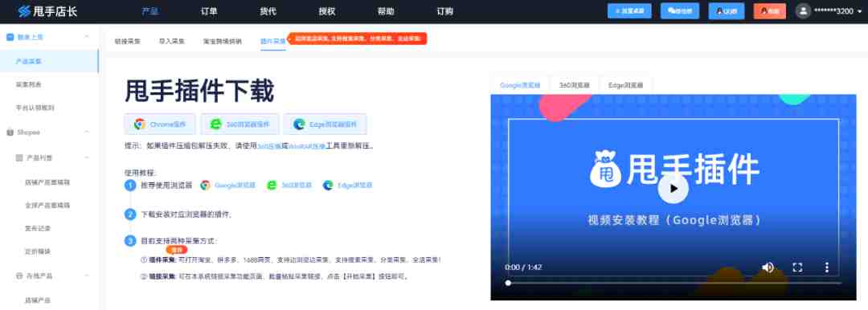Open the 订单 top menu
This screenshot has height=310, width=868.
click(209, 11)
